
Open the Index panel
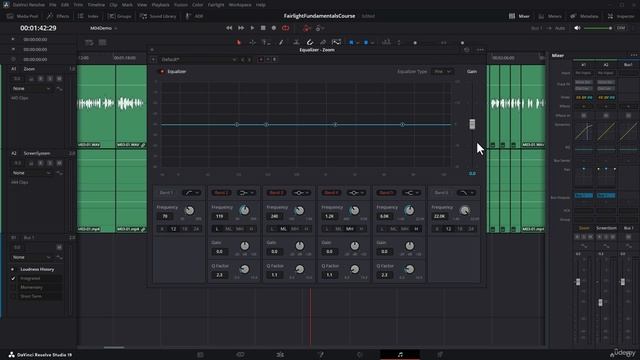click(88, 16)
